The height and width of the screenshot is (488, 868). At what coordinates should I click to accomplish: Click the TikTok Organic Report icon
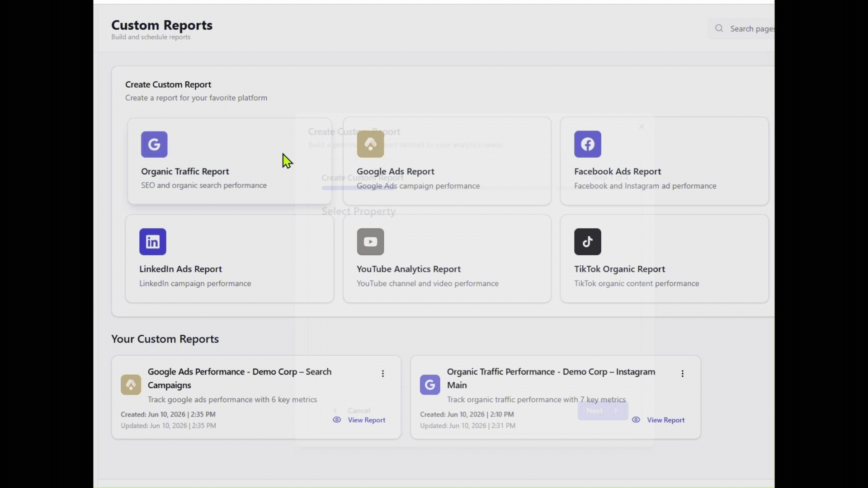pyautogui.click(x=588, y=242)
